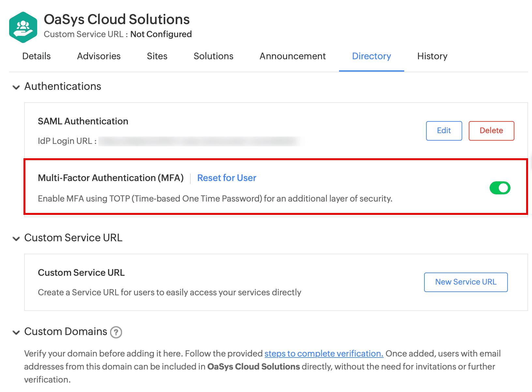This screenshot has width=532, height=392.
Task: Disable the Multi-Factor Authentication toggle
Action: click(500, 188)
